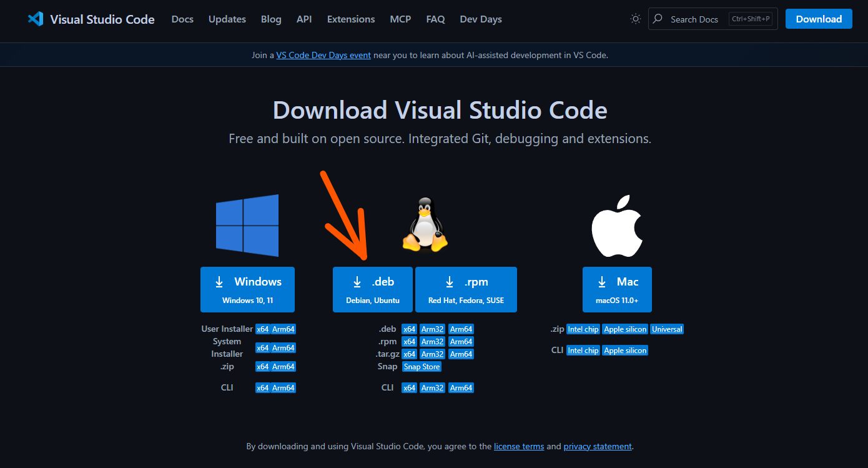The height and width of the screenshot is (468, 868).
Task: Follow the VS Code Dev Days event link
Action: [x=323, y=55]
